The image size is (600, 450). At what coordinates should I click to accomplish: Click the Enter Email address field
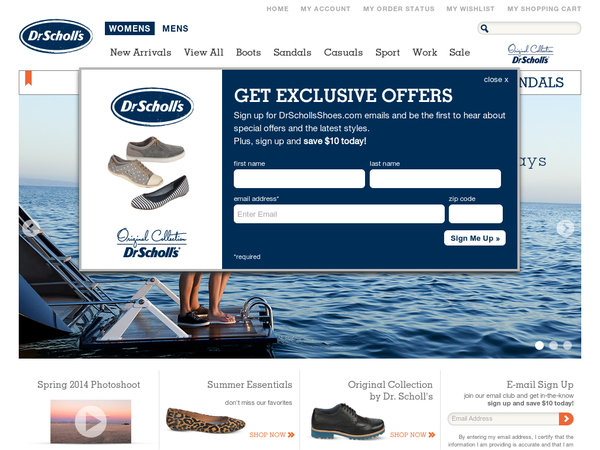click(x=339, y=214)
